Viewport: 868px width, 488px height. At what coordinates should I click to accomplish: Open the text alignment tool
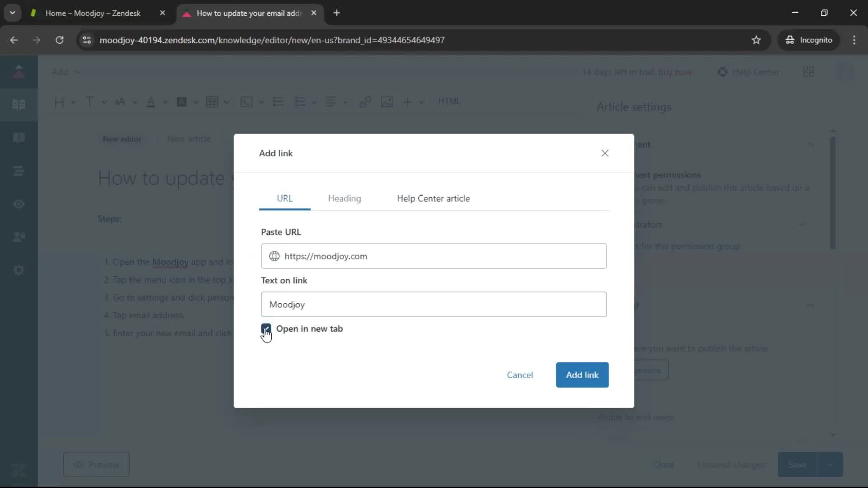tap(331, 102)
